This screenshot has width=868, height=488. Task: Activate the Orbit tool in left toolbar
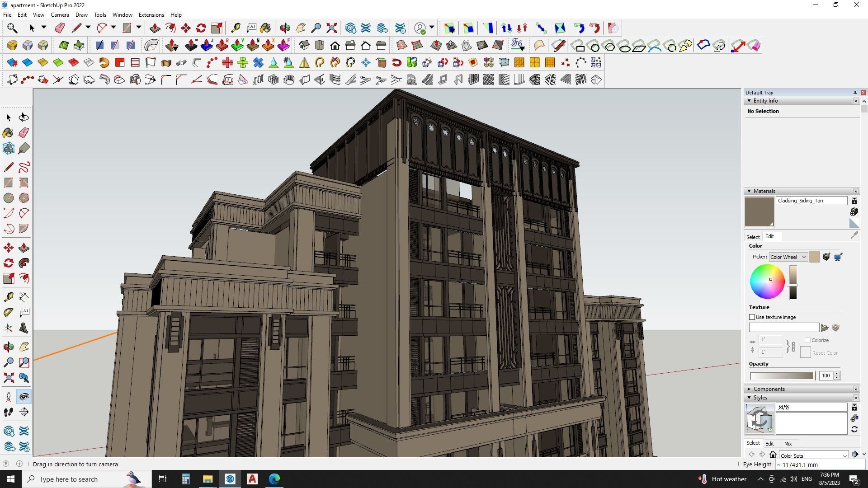click(8, 347)
